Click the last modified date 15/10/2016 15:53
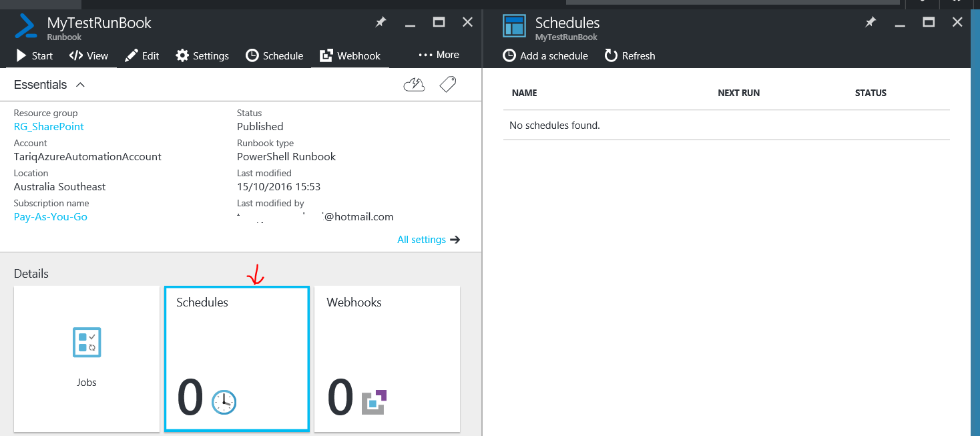Viewport: 980px width, 436px height. tap(278, 186)
